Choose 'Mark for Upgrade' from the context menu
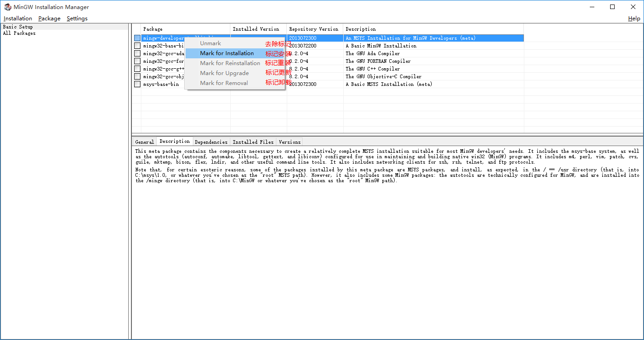 [x=224, y=73]
